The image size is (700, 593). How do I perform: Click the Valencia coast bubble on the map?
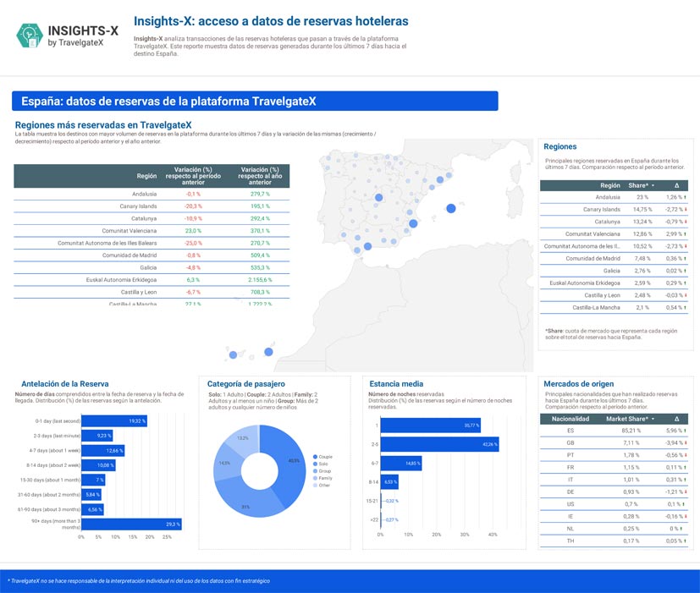click(413, 223)
